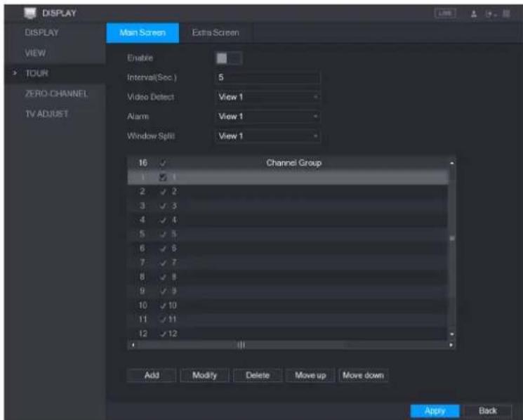Click the total count 16 in table header

pyautogui.click(x=143, y=163)
